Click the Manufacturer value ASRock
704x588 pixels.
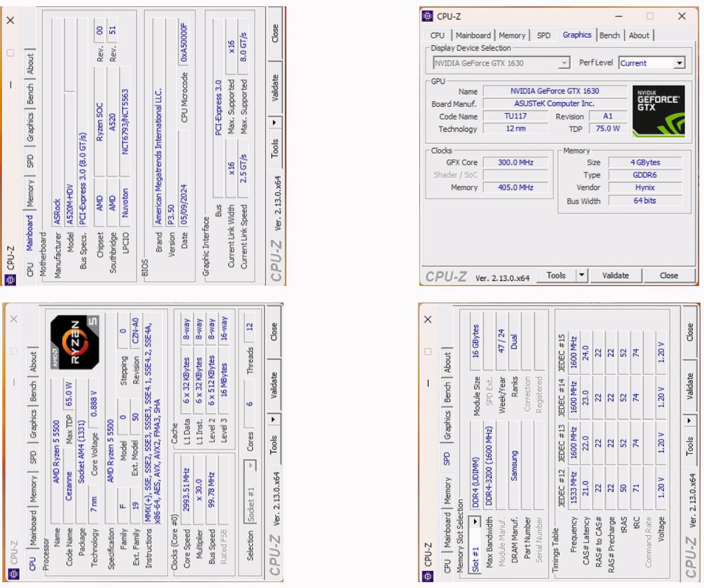(x=57, y=122)
